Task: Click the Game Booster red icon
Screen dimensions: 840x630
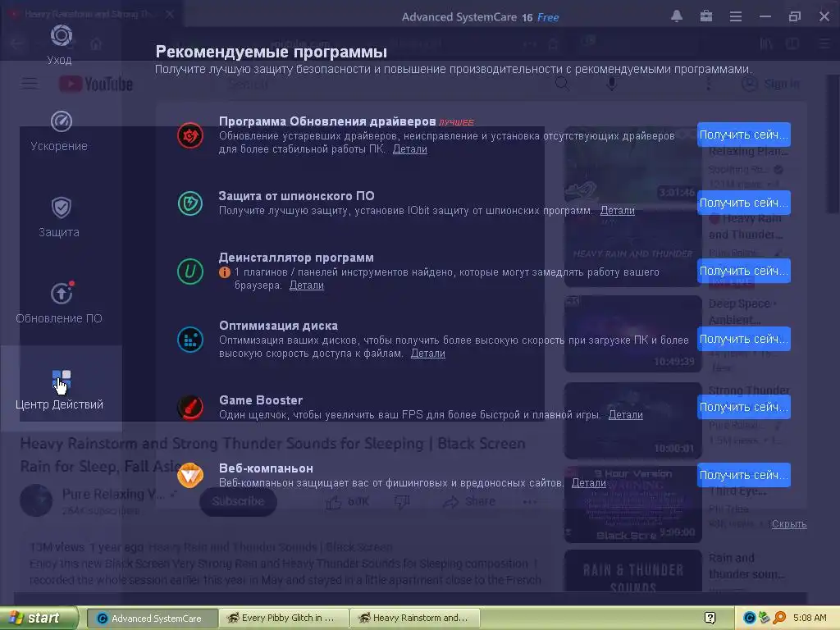Action: (x=190, y=408)
